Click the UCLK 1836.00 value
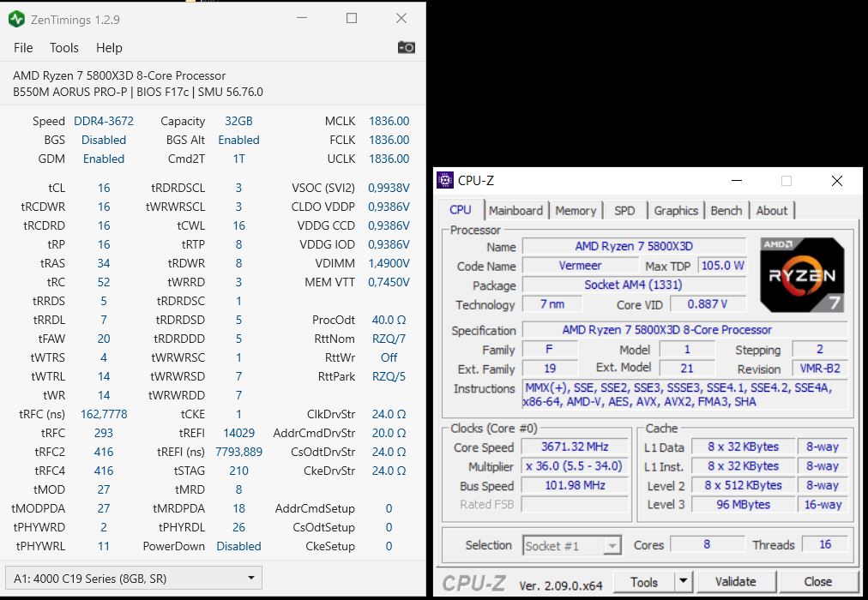 pos(389,159)
